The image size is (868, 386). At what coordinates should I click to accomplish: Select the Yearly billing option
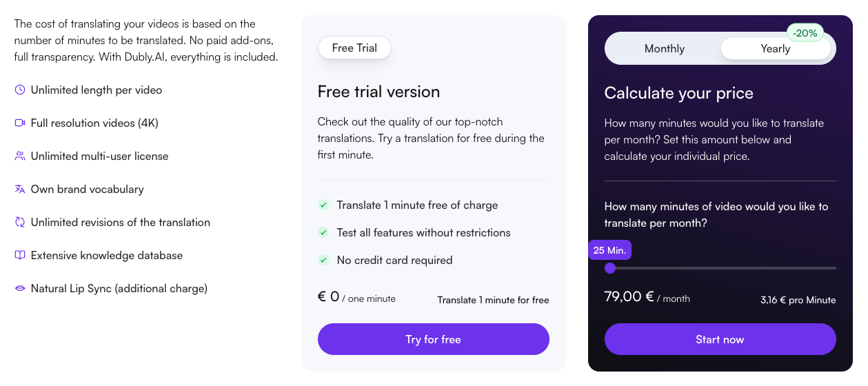pos(775,49)
